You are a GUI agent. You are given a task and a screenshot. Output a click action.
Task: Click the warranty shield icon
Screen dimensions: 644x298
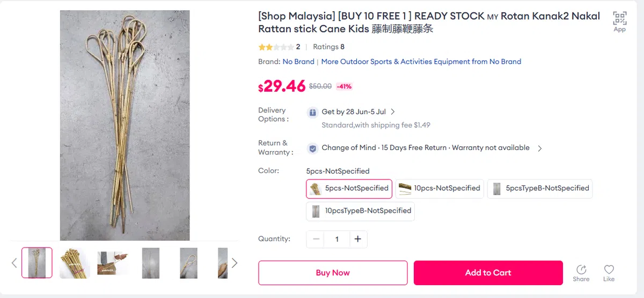312,148
